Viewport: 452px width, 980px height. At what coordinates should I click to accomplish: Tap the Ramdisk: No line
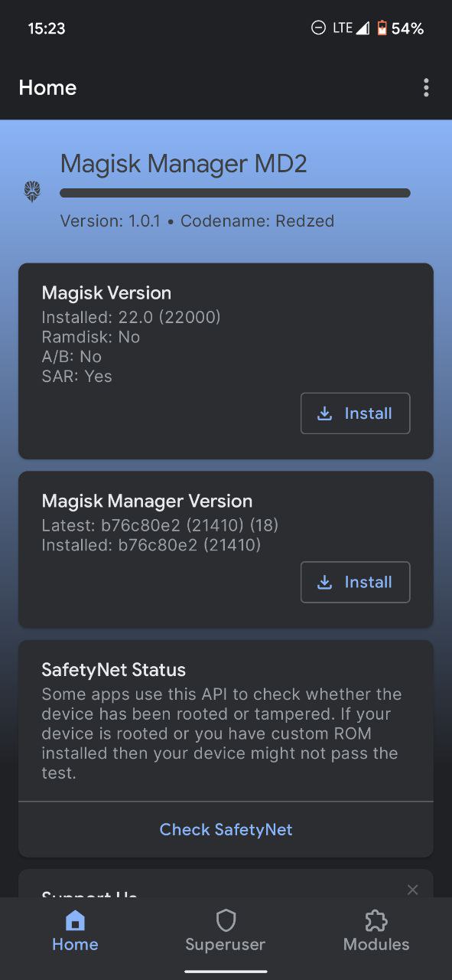tap(90, 337)
